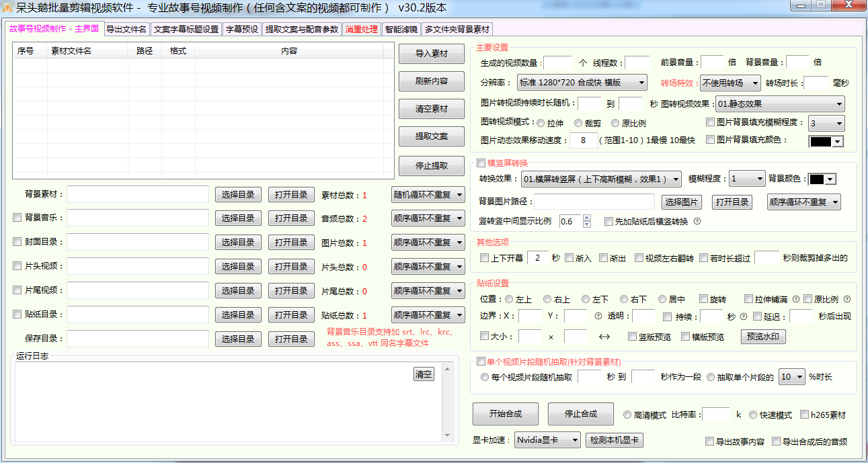
Task: Switch to the 消重处理 tab
Action: (362, 30)
